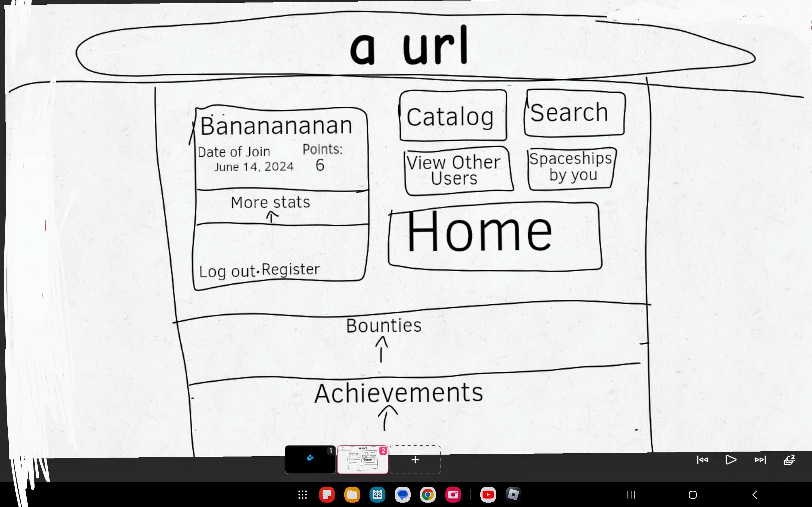
Task: Tap the Home navigation button
Action: pyautogui.click(x=693, y=495)
